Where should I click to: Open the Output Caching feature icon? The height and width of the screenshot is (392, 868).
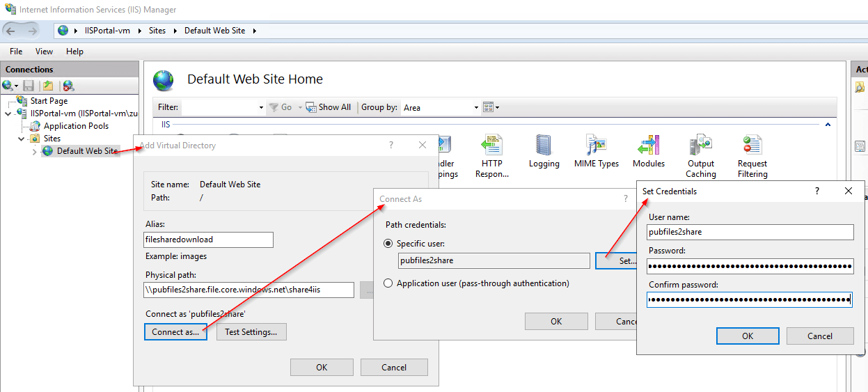point(701,156)
